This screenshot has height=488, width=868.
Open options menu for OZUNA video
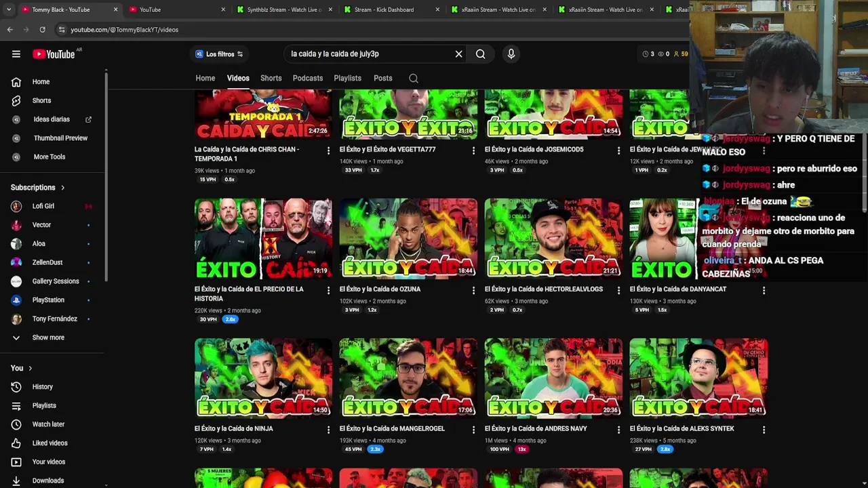click(473, 290)
